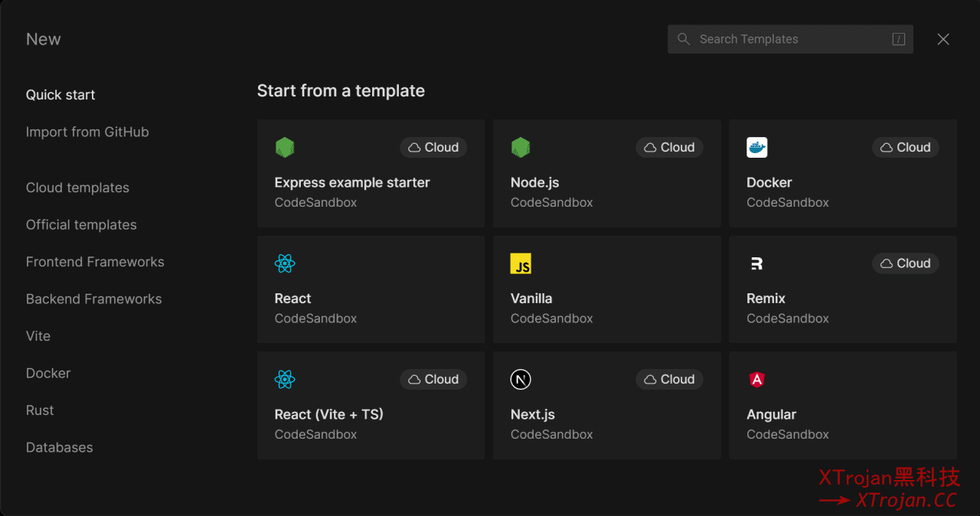The height and width of the screenshot is (516, 980).
Task: Click the green hexagon icon on Node.js card
Action: pyautogui.click(x=521, y=148)
